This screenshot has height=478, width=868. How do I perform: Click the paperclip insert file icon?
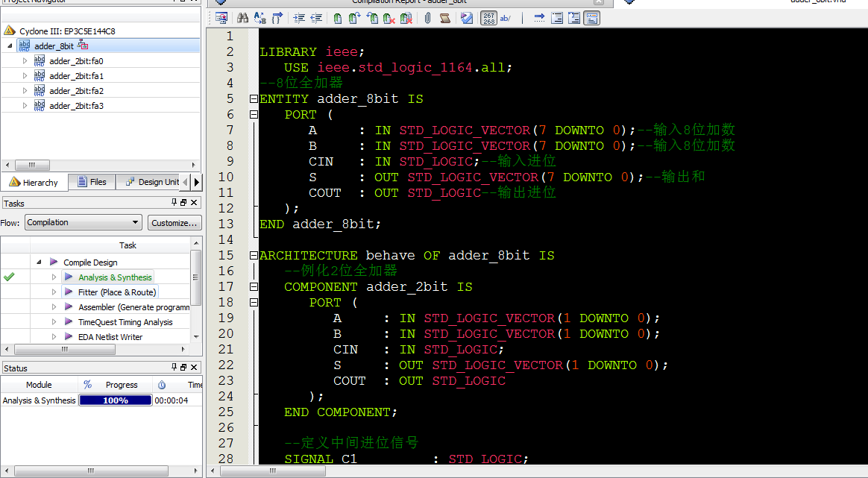coord(427,19)
